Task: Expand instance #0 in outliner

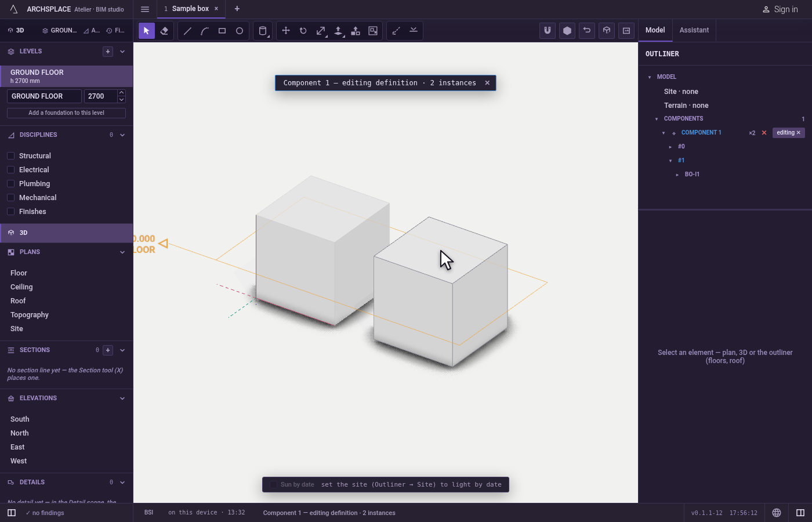Action: coord(670,147)
